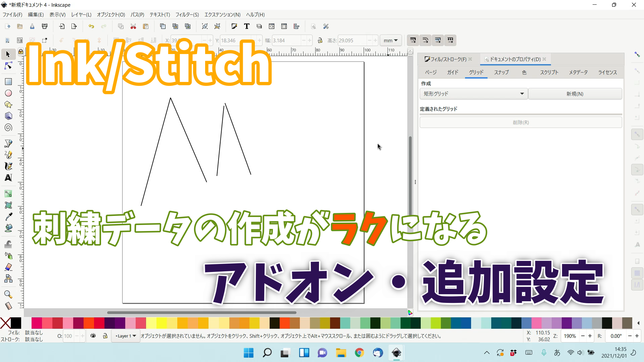Toggle guide lock at ruler corner
The height and width of the screenshot is (362, 644).
tap(21, 51)
